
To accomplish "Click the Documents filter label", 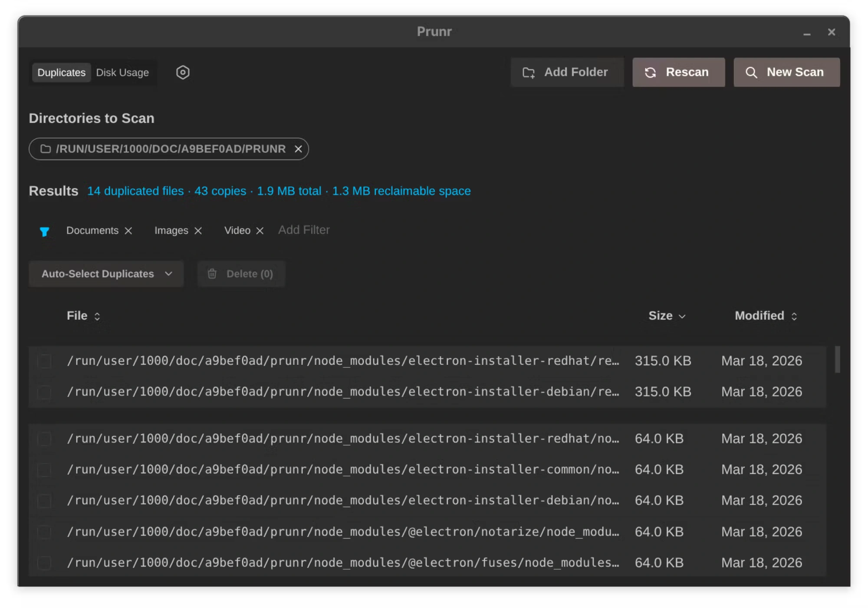I will (x=92, y=231).
